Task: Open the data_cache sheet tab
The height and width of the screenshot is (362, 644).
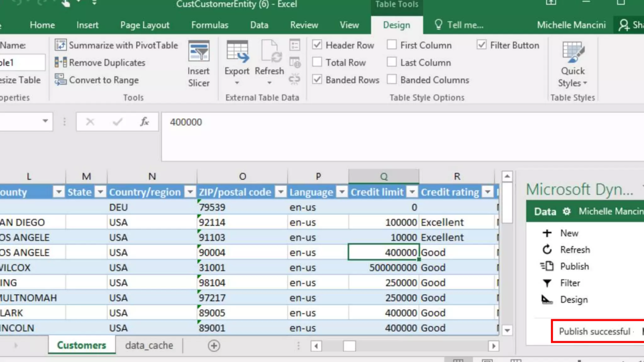Action: point(149,345)
